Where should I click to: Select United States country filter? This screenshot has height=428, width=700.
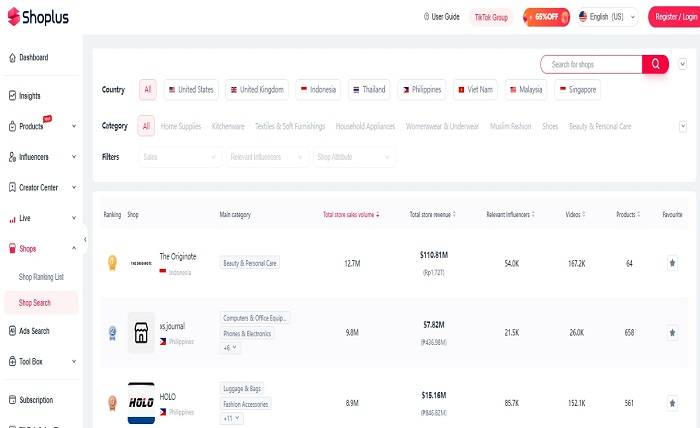click(x=190, y=90)
